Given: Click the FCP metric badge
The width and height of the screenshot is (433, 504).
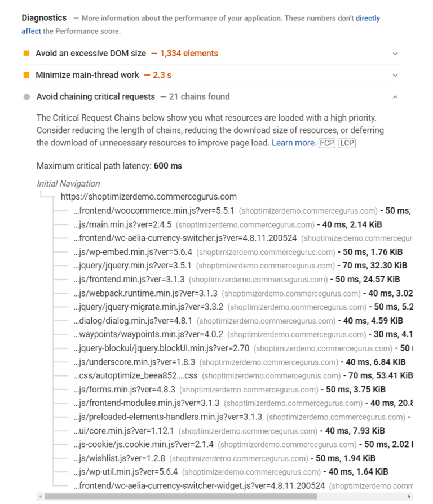Looking at the screenshot, I should pyautogui.click(x=326, y=143).
